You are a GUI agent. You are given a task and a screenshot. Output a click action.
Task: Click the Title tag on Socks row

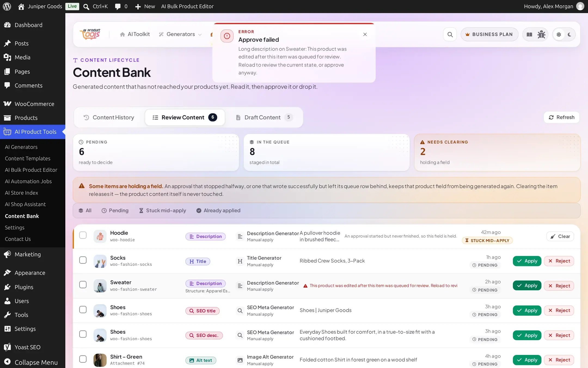[x=198, y=261]
